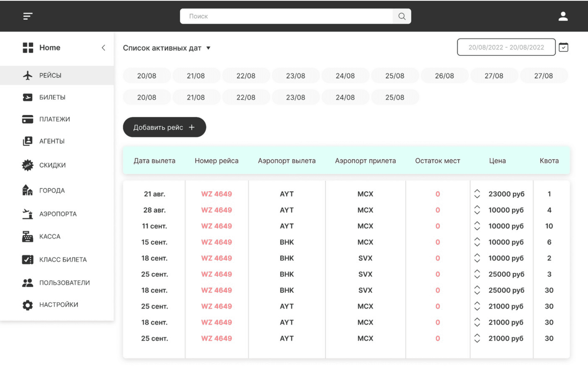This screenshot has width=588, height=367.
Task: Click the sale badge icon for Скидки
Action: coord(28,165)
